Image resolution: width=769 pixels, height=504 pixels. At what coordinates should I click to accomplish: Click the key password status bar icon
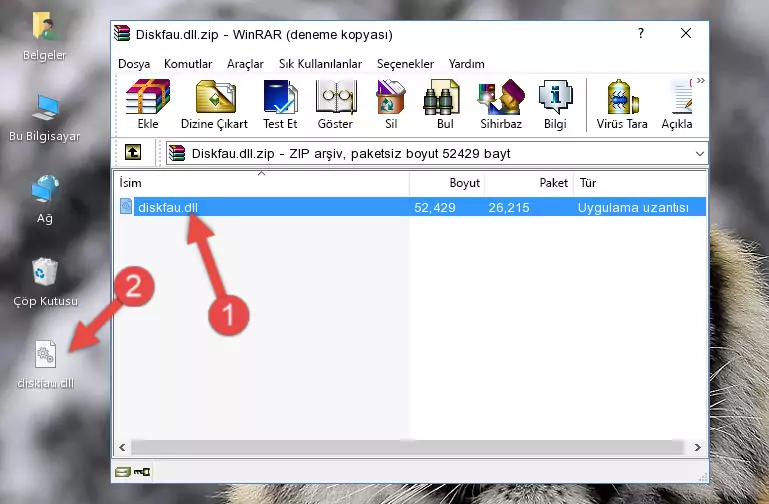click(x=142, y=472)
